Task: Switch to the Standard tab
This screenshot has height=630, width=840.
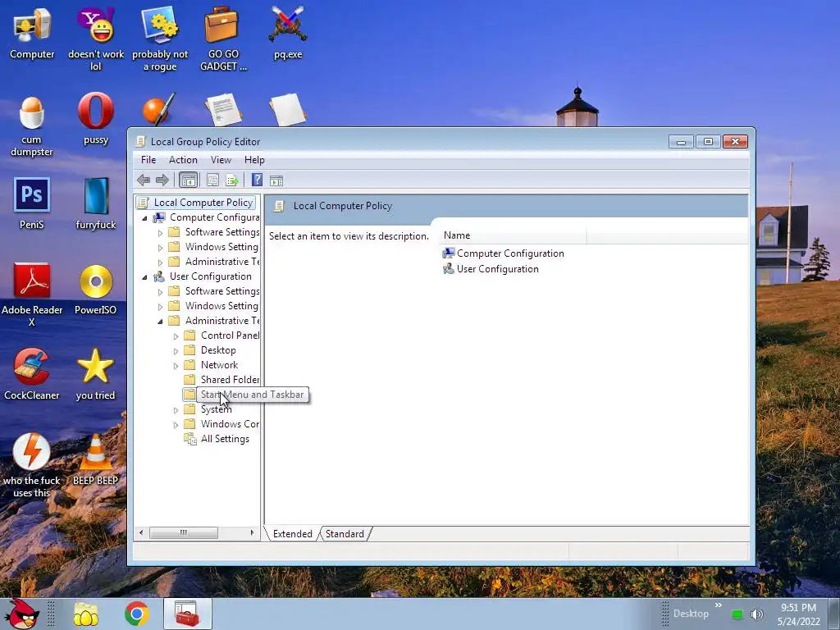Action: pyautogui.click(x=345, y=533)
